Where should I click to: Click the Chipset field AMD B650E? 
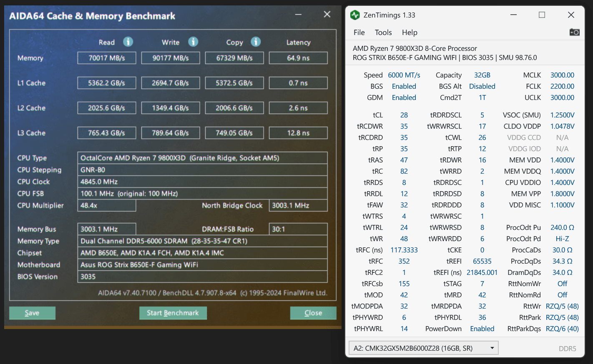pyautogui.click(x=202, y=253)
